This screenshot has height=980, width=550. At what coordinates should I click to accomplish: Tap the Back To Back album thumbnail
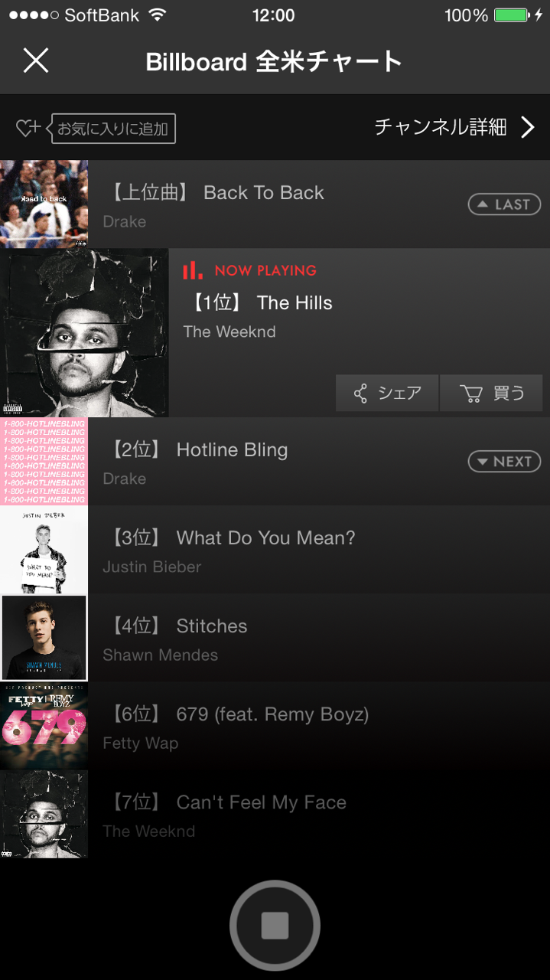point(44,204)
